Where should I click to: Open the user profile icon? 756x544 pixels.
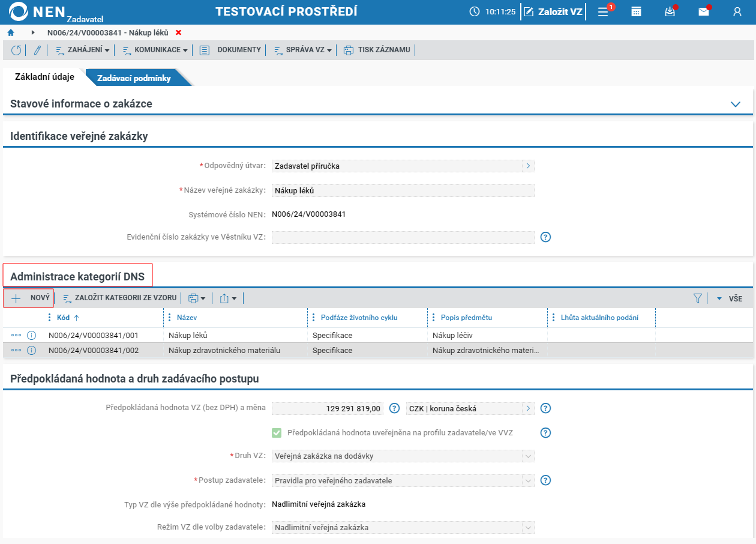pyautogui.click(x=737, y=11)
